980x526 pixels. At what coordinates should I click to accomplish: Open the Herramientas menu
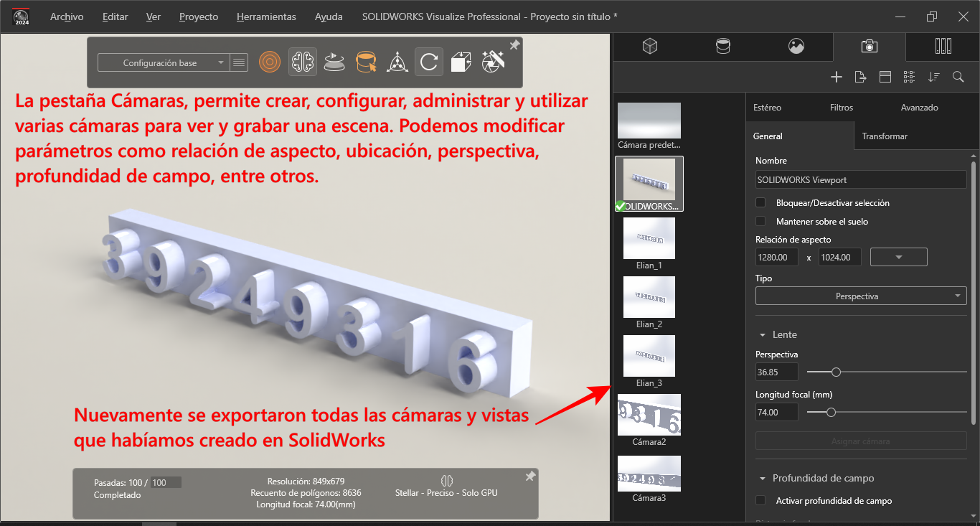pos(266,17)
